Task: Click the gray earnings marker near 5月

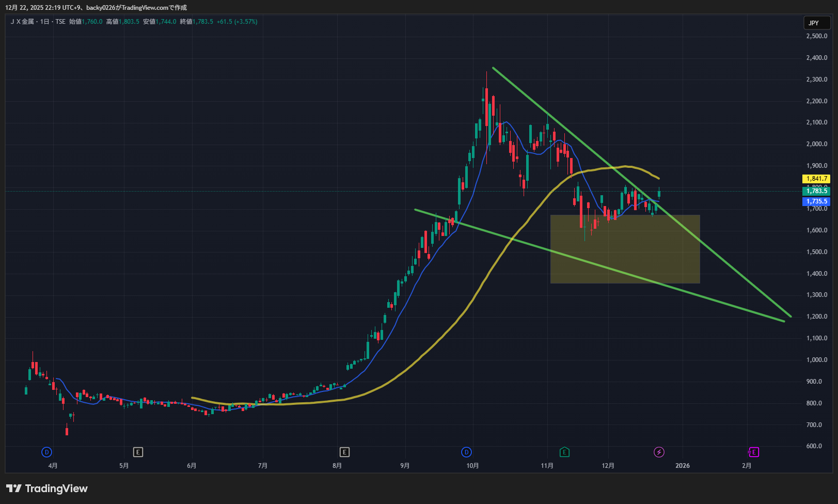Action: pyautogui.click(x=138, y=452)
